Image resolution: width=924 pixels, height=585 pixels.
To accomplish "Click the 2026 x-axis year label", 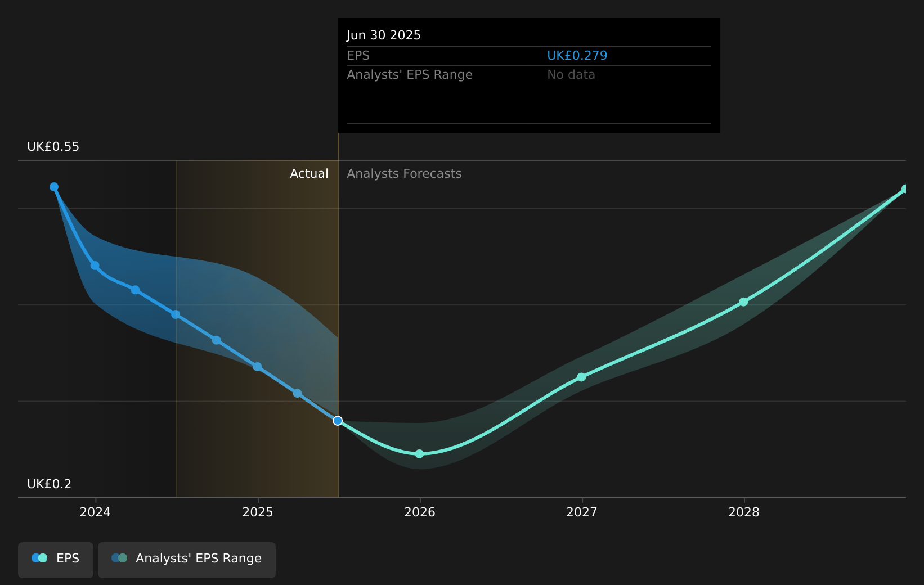I will (x=420, y=512).
